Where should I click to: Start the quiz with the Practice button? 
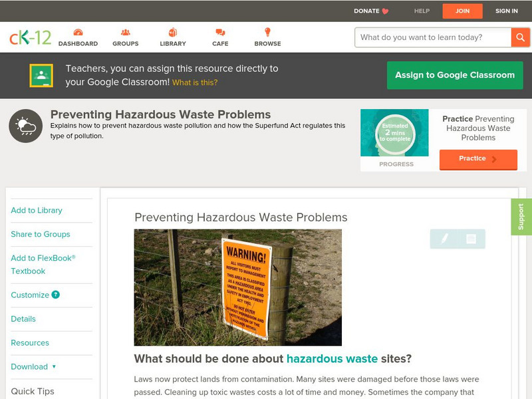pyautogui.click(x=478, y=158)
